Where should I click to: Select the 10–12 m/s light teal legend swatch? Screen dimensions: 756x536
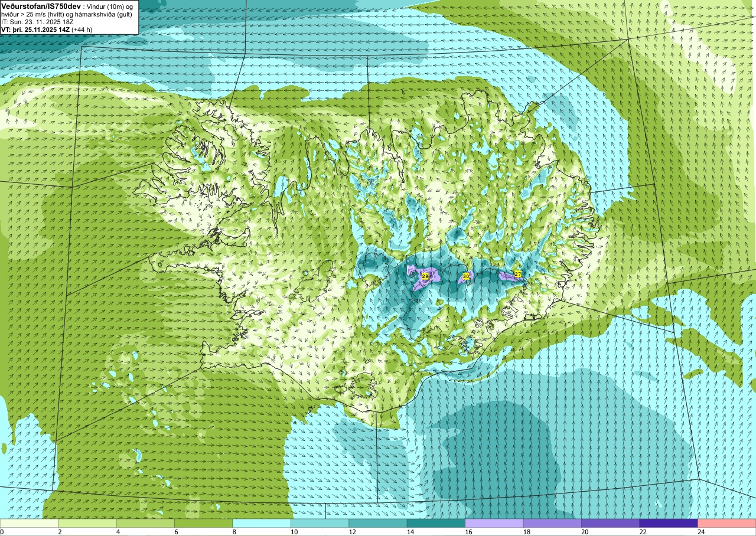tap(320, 523)
